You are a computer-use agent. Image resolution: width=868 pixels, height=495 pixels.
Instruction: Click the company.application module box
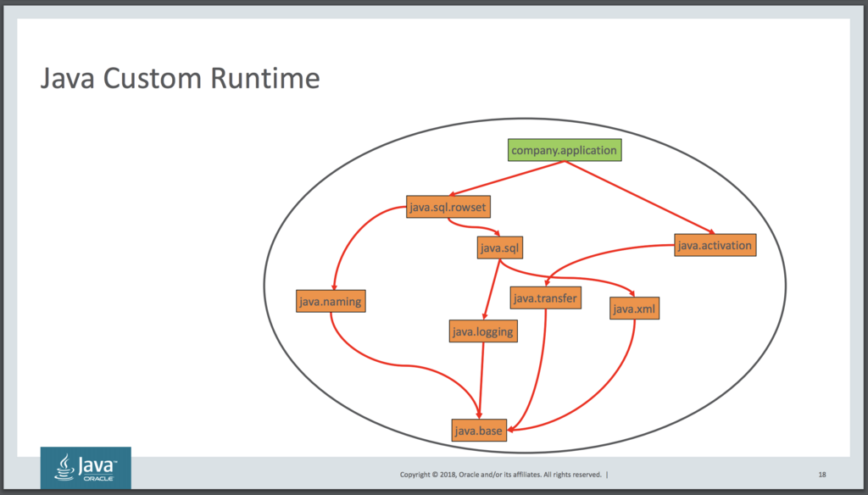coord(565,150)
